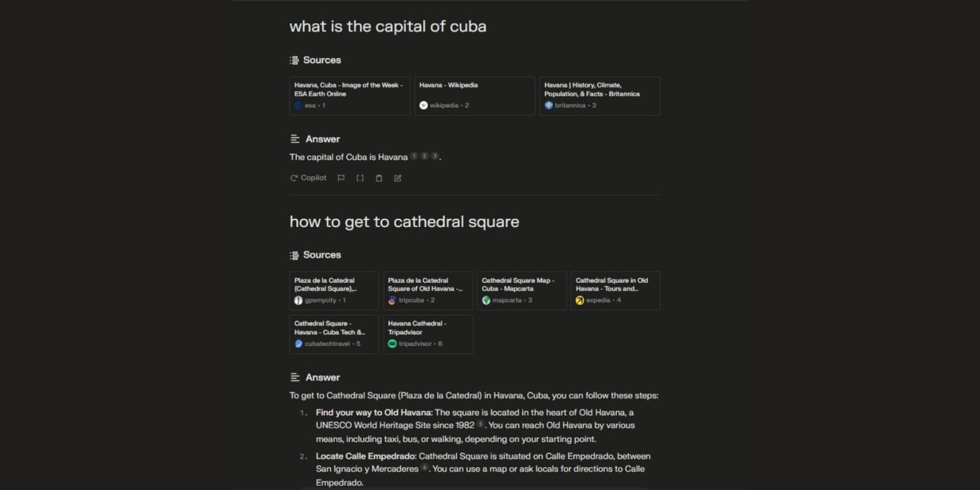Click the edit pencil icon under the Havana answer
The width and height of the screenshot is (980, 490).
[x=397, y=178]
